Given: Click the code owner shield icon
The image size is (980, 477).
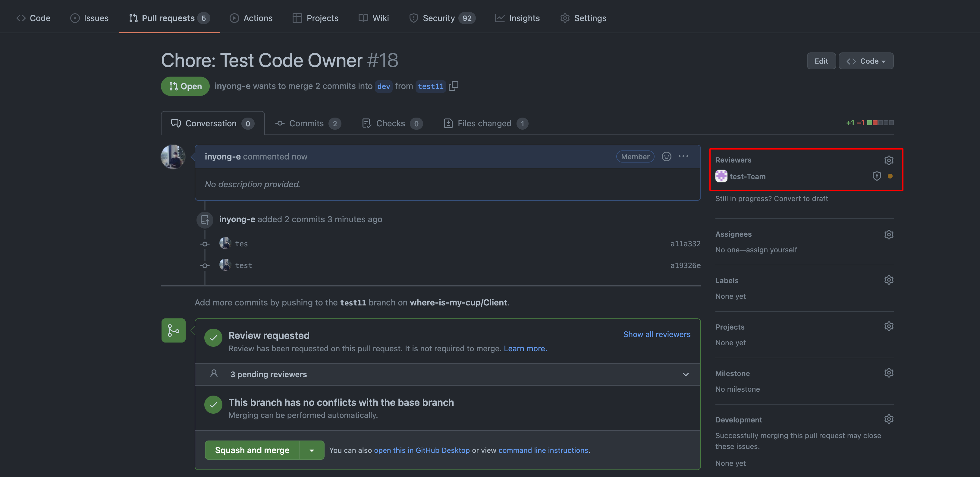Looking at the screenshot, I should (877, 176).
